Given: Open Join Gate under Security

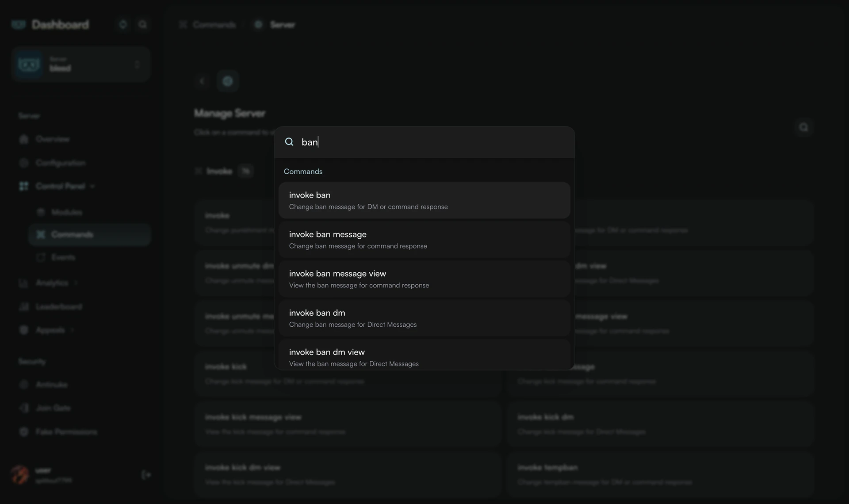Looking at the screenshot, I should pyautogui.click(x=45, y=408).
